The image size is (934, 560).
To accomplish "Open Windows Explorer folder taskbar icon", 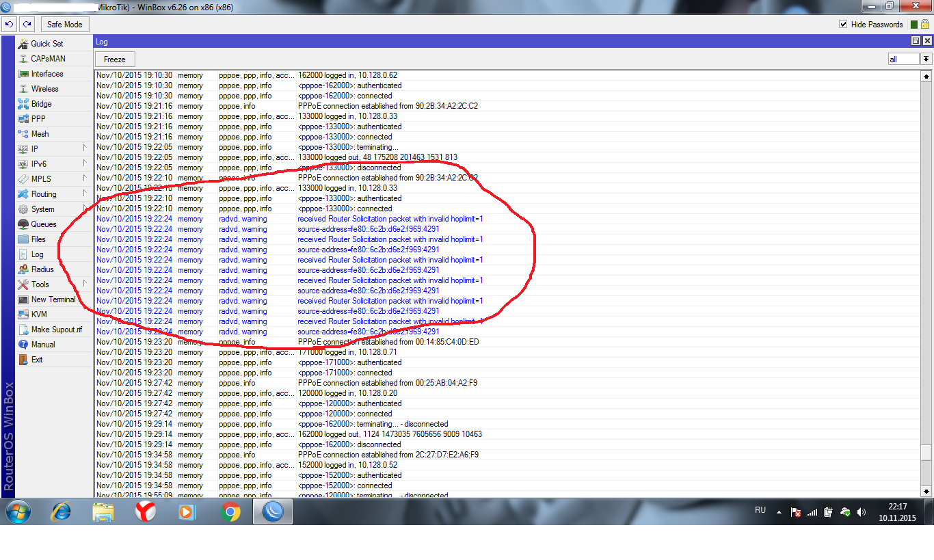I will point(103,511).
